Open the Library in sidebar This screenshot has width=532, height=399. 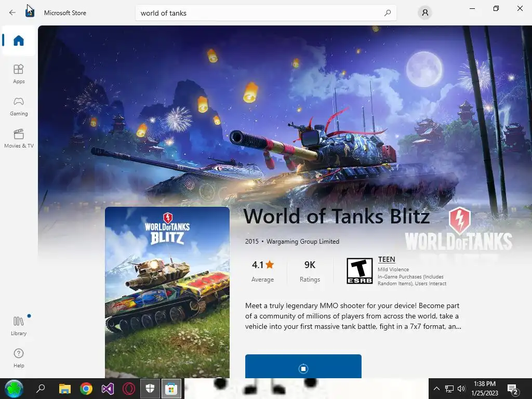tap(19, 326)
